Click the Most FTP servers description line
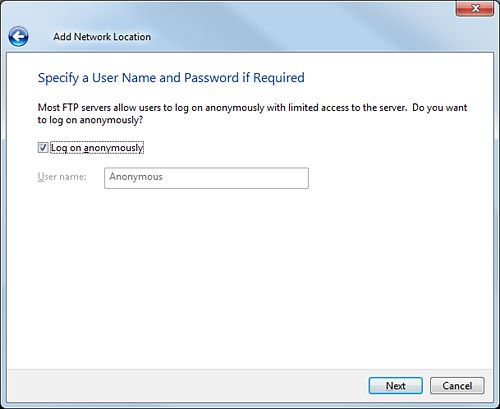The image size is (500, 409). click(x=252, y=108)
